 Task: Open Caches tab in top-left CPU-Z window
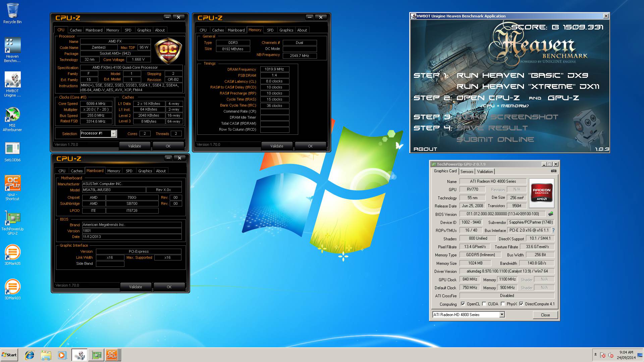click(76, 30)
